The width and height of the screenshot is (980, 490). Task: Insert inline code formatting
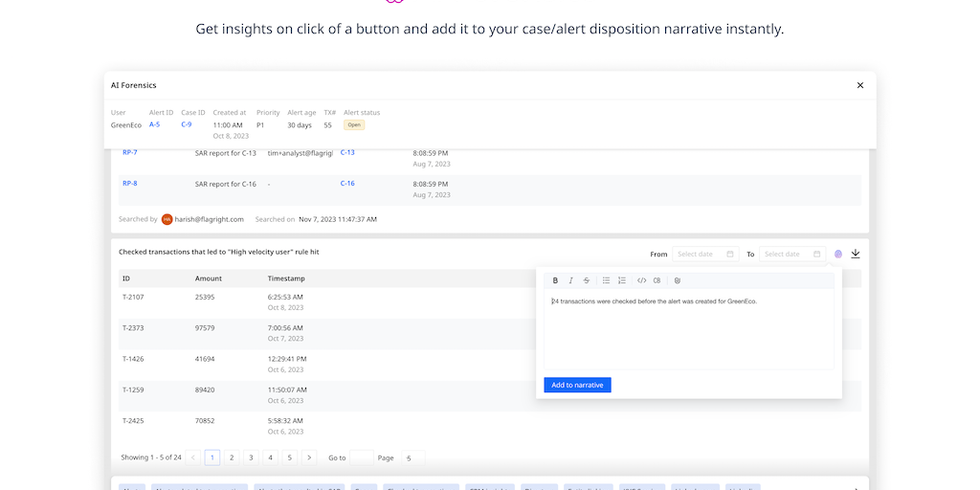[x=641, y=280]
